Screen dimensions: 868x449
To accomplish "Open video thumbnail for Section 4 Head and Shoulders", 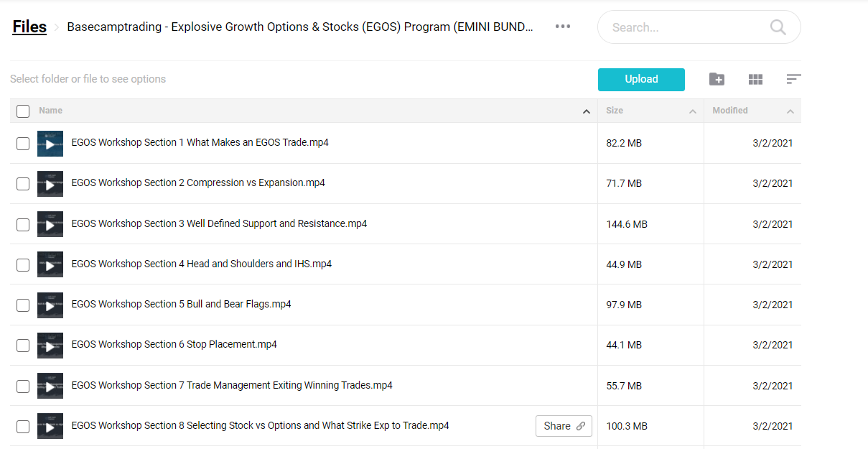I will 50,264.
